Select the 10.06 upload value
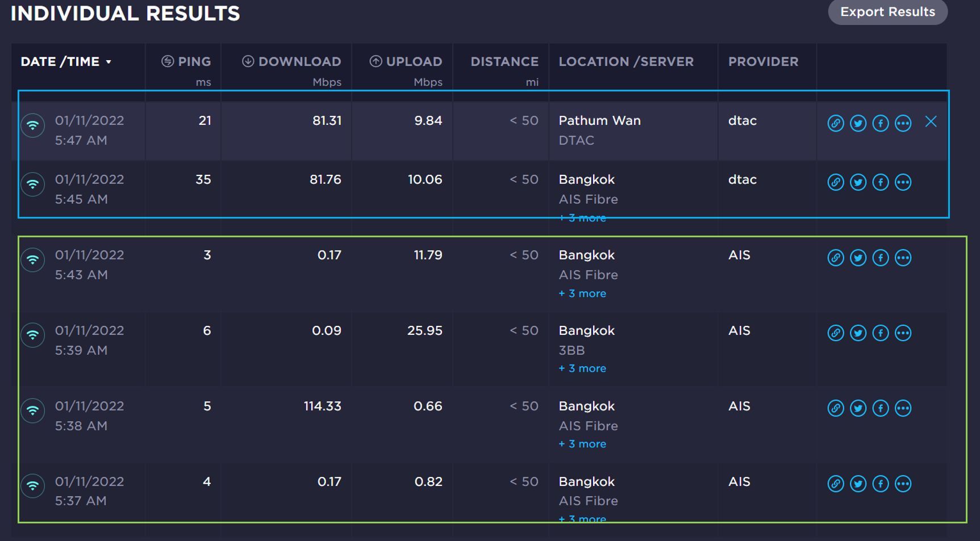This screenshot has height=541, width=980. pos(424,179)
